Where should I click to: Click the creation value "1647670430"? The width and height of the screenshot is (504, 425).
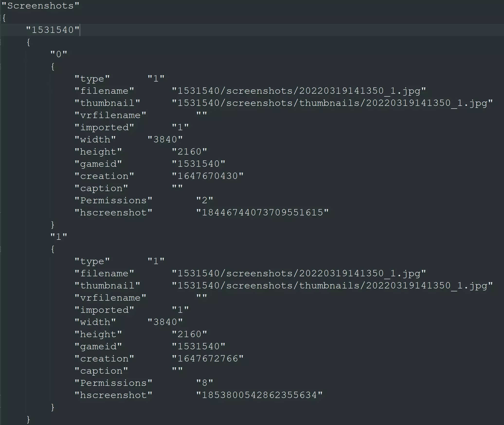(x=207, y=176)
